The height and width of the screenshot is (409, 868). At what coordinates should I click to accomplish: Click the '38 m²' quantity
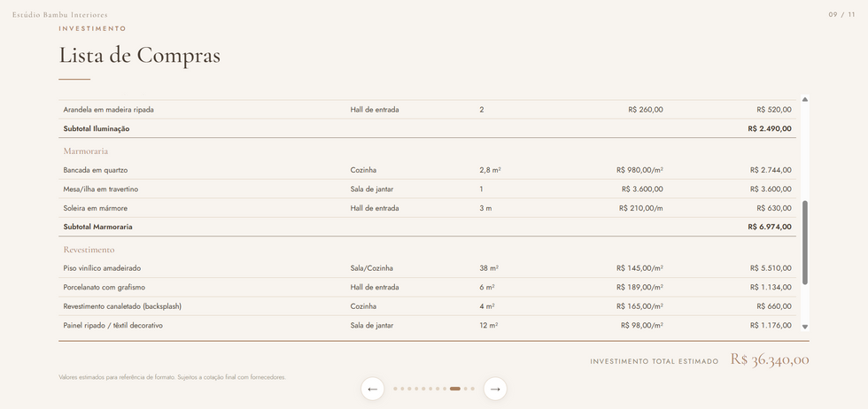click(489, 268)
